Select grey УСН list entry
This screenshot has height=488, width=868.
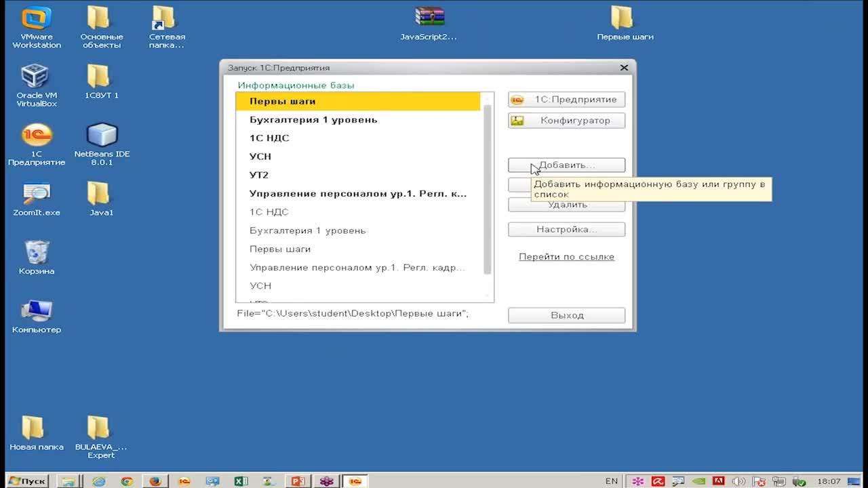tap(357, 286)
